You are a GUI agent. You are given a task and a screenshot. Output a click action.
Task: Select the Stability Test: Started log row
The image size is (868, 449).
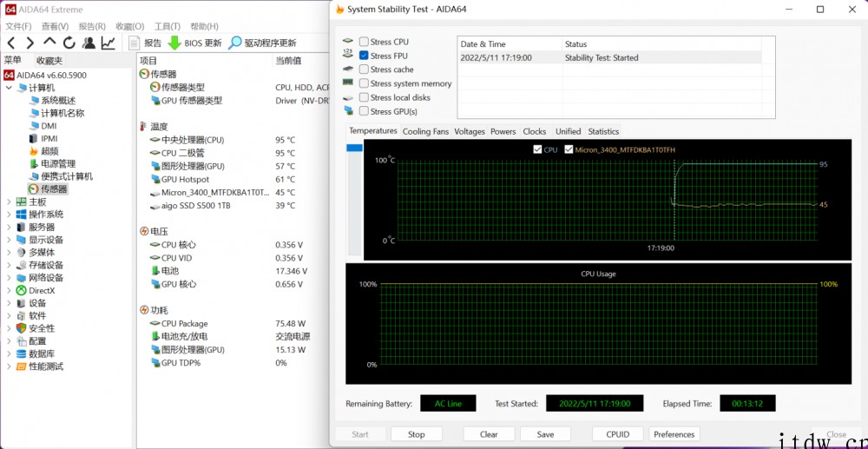[609, 57]
